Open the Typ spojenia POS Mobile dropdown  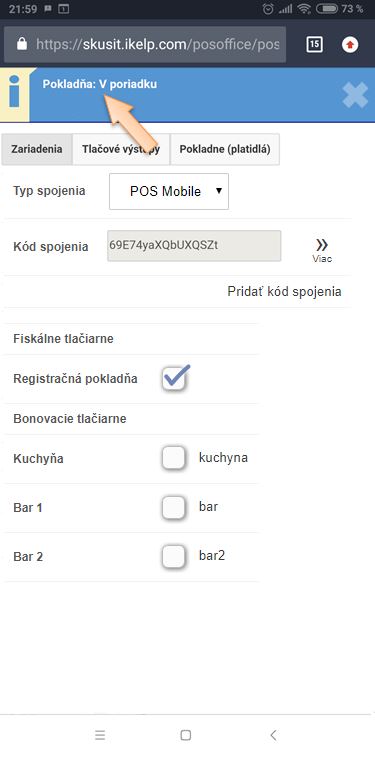169,192
